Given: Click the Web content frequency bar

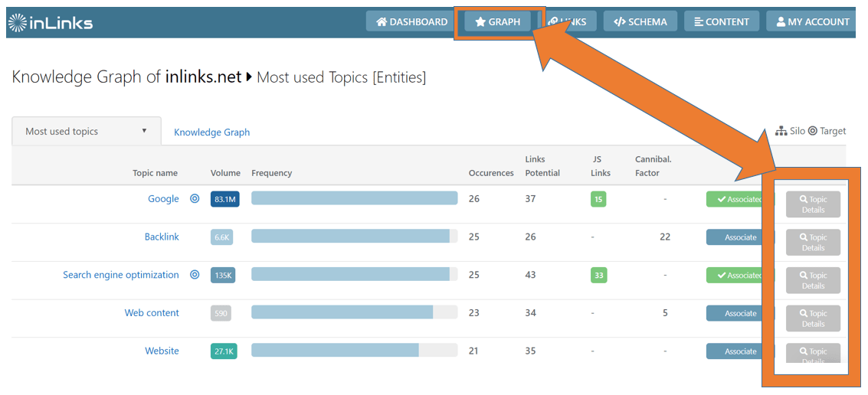Looking at the screenshot, I should point(354,312).
